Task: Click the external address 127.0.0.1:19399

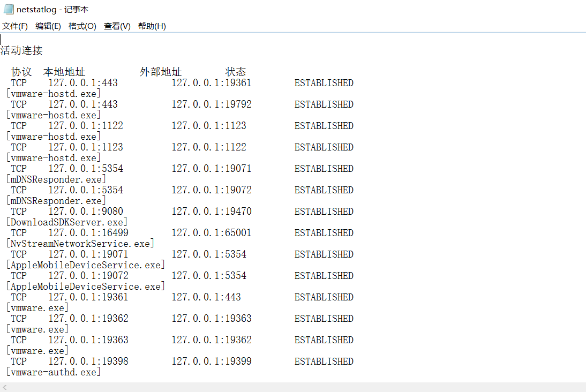Action: 212,361
